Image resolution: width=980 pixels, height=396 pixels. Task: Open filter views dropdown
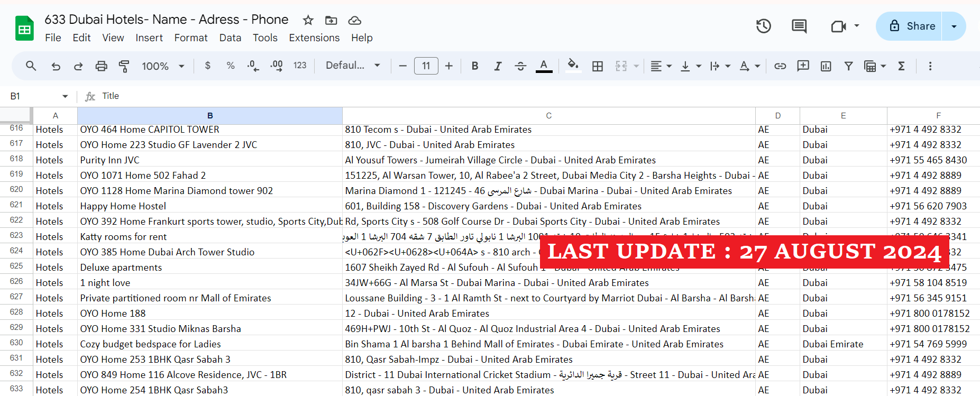tap(875, 66)
